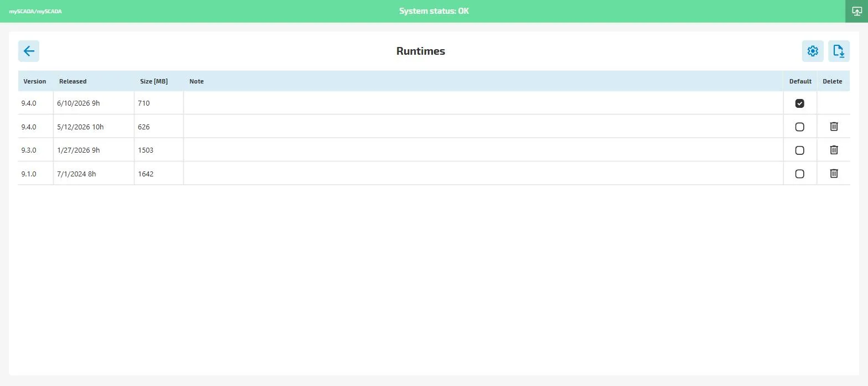Viewport: 868px width, 386px height.
Task: Uncheck default for 6/10/2026 runtime
Action: pos(799,103)
